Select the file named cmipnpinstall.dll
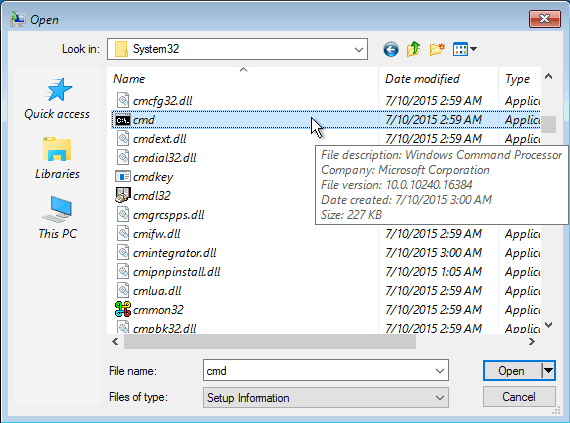This screenshot has height=423, width=570. click(x=177, y=272)
